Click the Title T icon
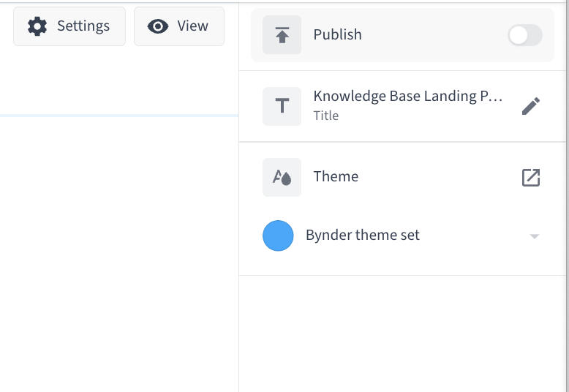The width and height of the screenshot is (569, 392). tap(282, 106)
